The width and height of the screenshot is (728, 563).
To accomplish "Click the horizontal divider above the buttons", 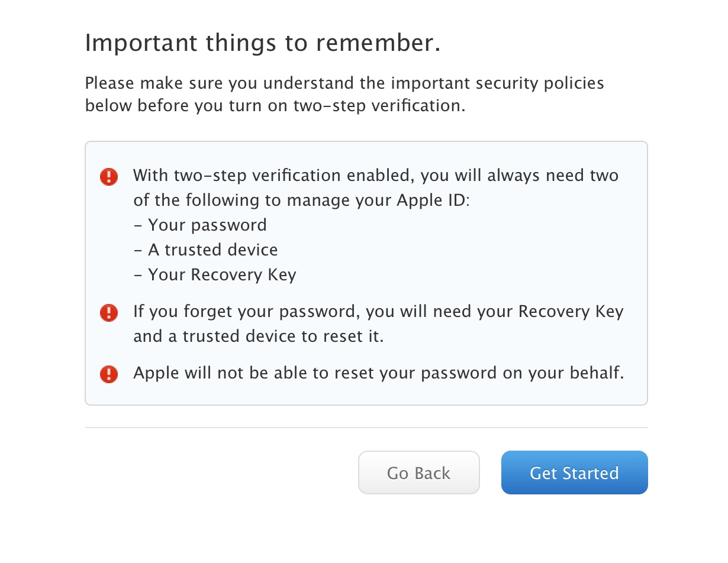I will click(x=366, y=428).
